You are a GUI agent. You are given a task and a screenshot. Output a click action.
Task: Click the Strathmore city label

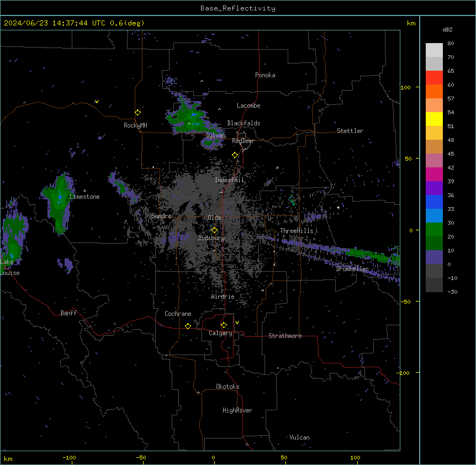(x=285, y=336)
